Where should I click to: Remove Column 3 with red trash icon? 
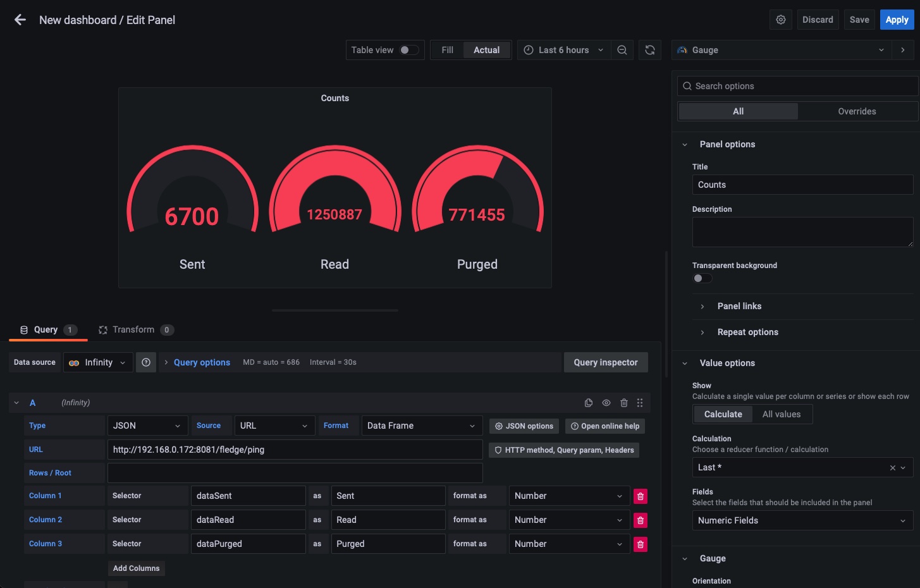point(641,544)
